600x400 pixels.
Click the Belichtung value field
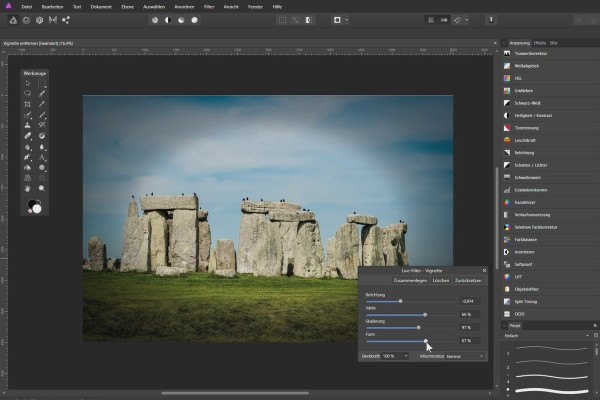point(470,301)
